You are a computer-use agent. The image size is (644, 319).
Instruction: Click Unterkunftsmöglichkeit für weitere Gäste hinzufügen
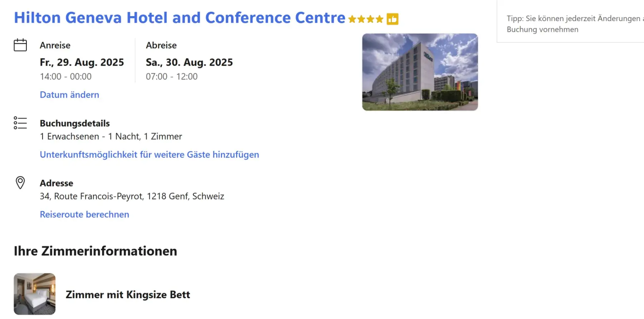coord(149,154)
